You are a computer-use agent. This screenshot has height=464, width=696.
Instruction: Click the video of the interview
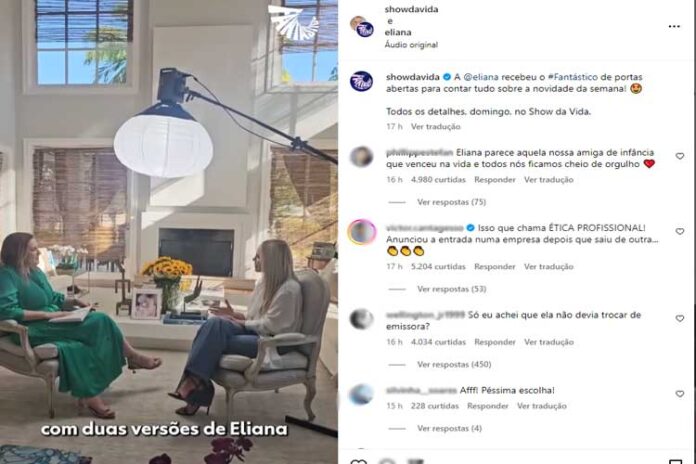click(169, 232)
